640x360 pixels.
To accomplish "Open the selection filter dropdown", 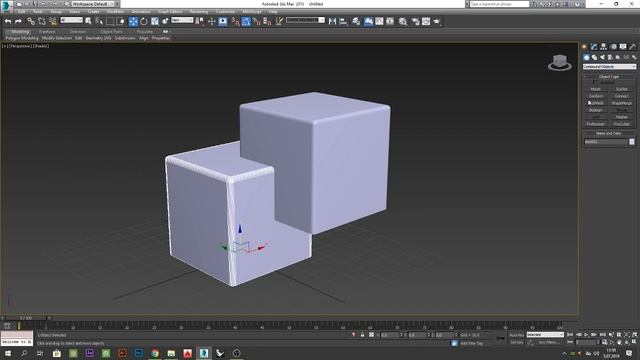I will pos(71,20).
